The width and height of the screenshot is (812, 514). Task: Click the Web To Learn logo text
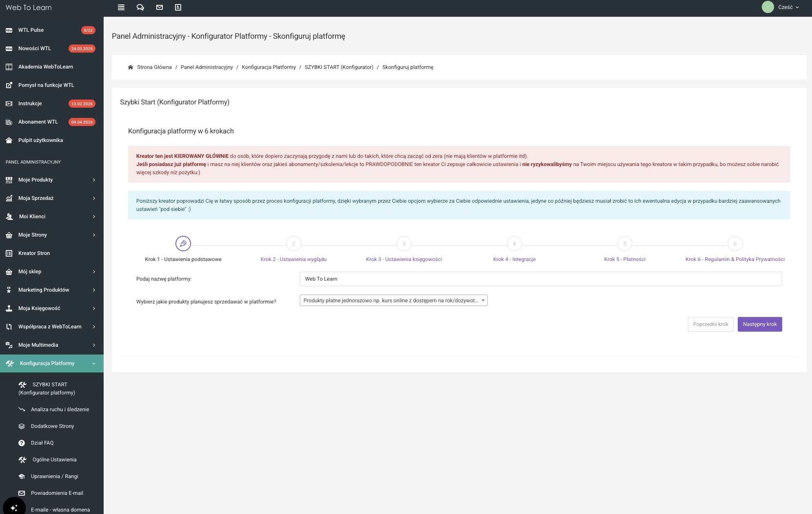pos(29,7)
